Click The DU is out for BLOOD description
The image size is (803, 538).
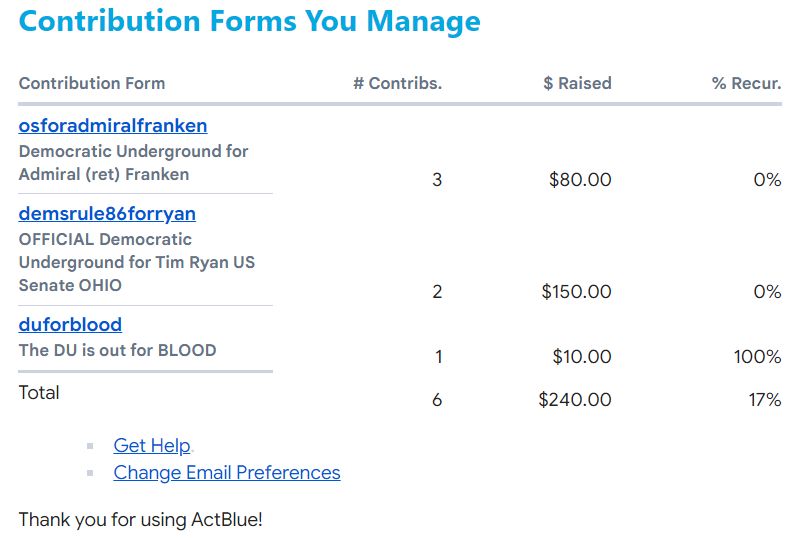click(x=118, y=351)
